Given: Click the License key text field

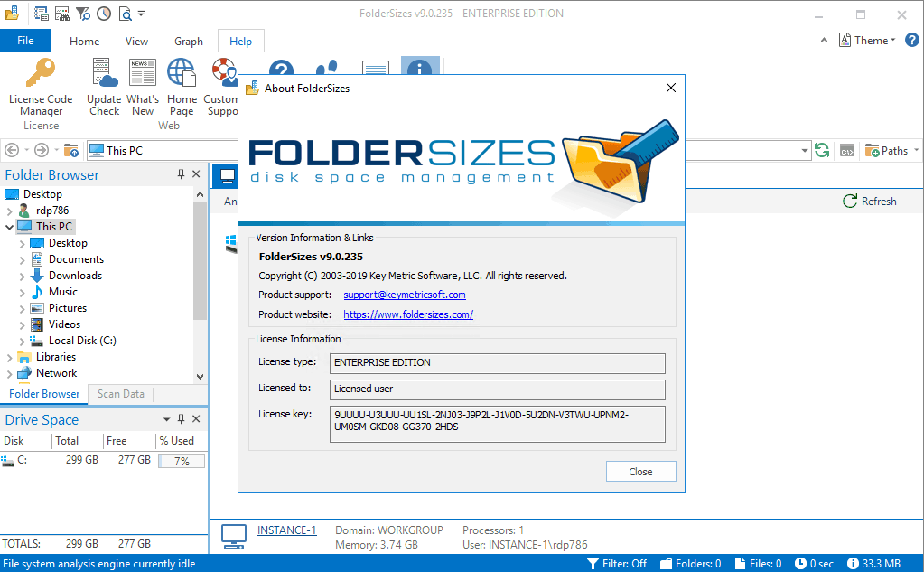Looking at the screenshot, I should tap(498, 424).
